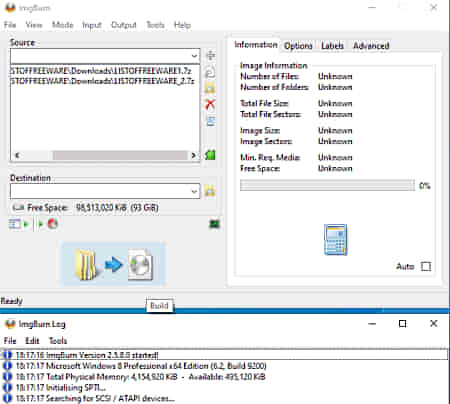Remove selected source item with red X
Viewport: 450px width, 404px height.
point(210,104)
